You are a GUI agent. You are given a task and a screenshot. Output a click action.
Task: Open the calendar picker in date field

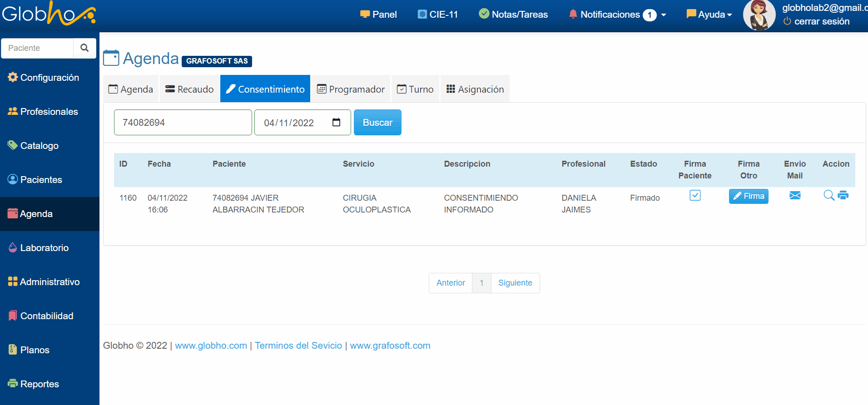336,123
